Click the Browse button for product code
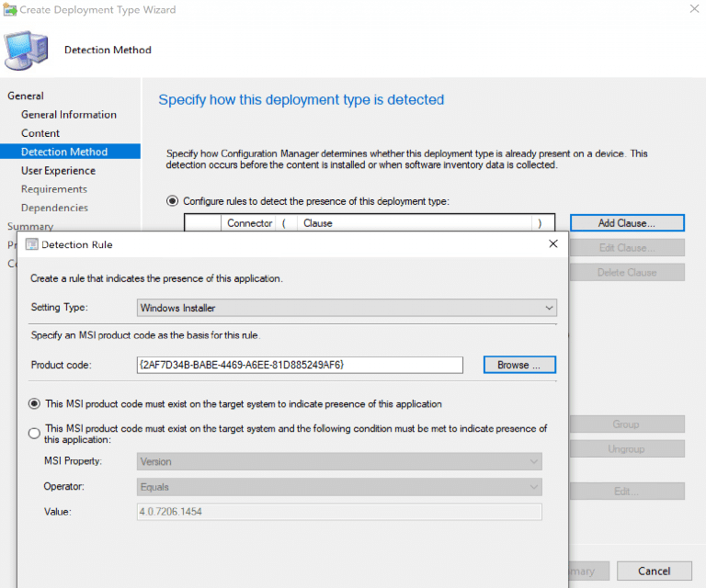The height and width of the screenshot is (588, 706). tap(519, 365)
